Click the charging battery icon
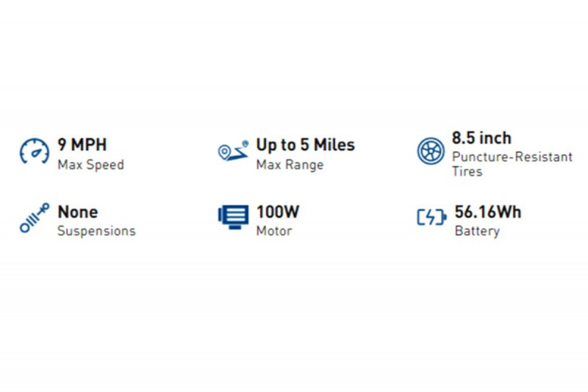 431,217
